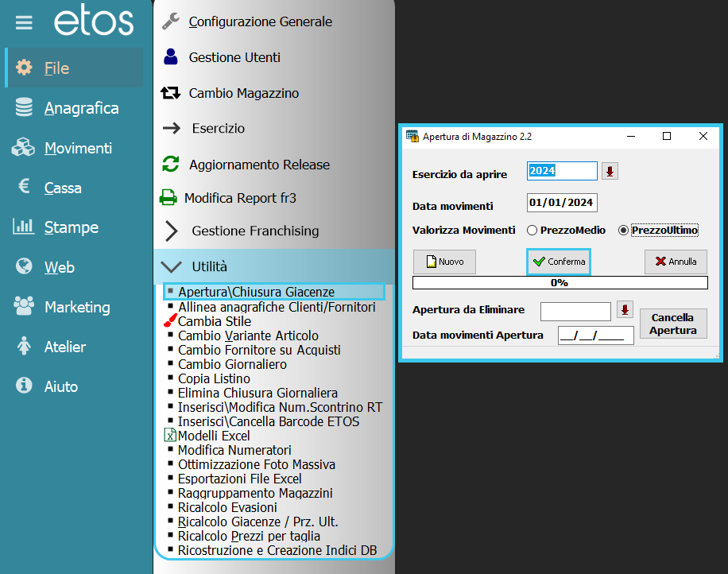Click the Nuovo button
This screenshot has height=574, width=728.
[445, 262]
